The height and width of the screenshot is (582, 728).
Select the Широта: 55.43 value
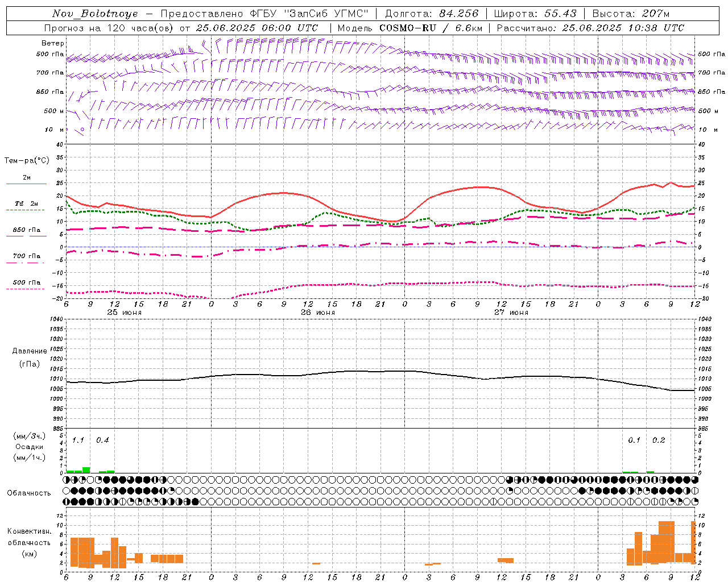click(535, 14)
